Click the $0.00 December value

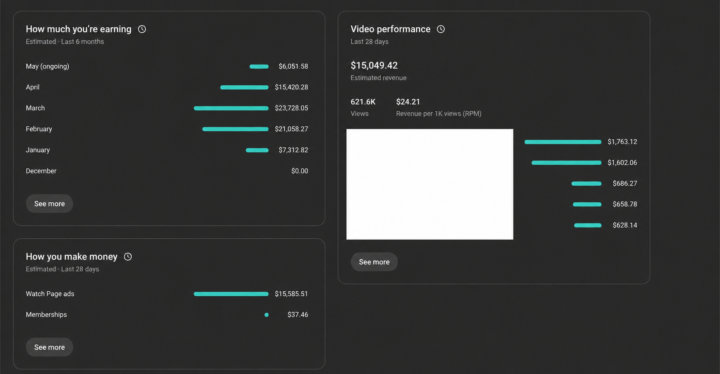[300, 171]
